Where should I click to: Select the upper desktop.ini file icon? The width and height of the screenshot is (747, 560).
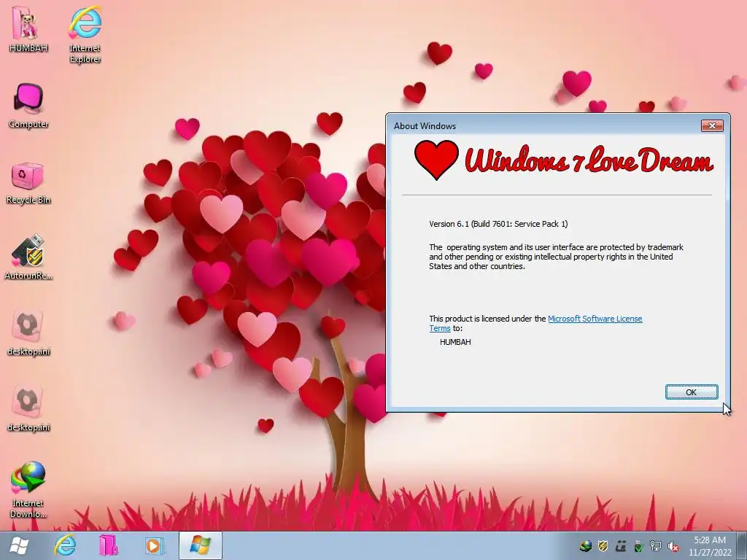28,333
